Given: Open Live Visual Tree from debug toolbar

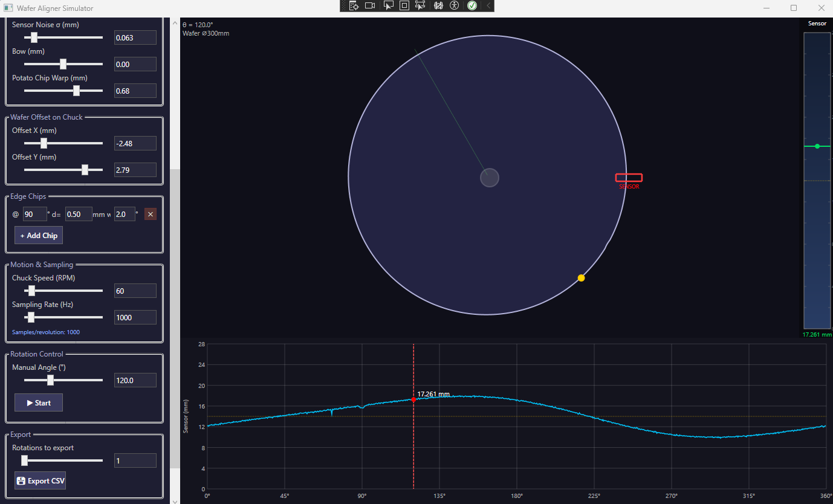Looking at the screenshot, I should [354, 5].
